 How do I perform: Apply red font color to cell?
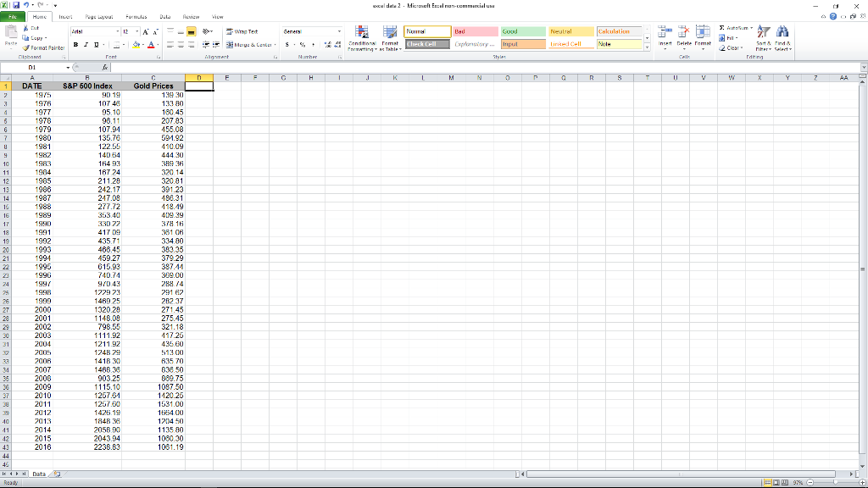click(151, 45)
